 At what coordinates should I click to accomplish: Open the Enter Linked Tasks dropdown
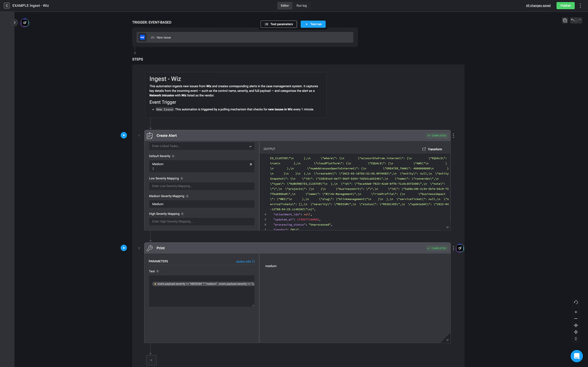point(202,146)
